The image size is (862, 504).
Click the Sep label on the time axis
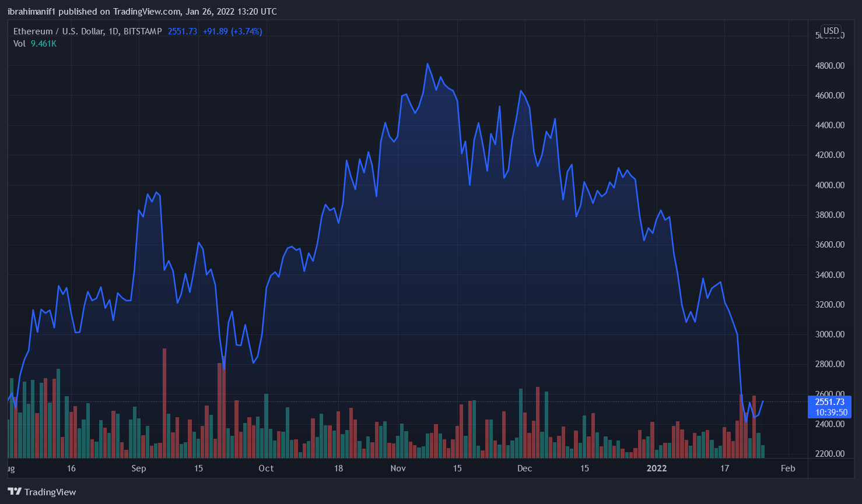click(139, 468)
